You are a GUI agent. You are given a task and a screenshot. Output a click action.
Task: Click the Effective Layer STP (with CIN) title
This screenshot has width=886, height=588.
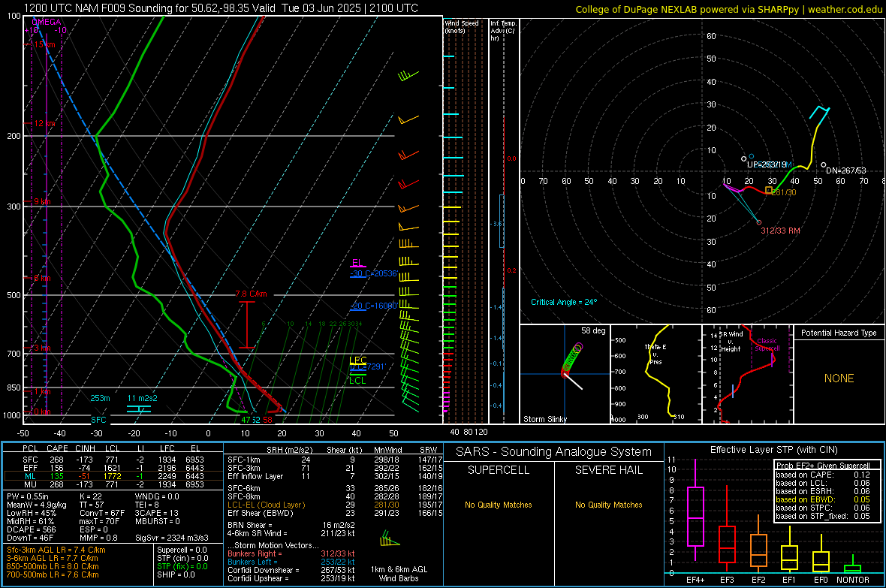coord(773,450)
